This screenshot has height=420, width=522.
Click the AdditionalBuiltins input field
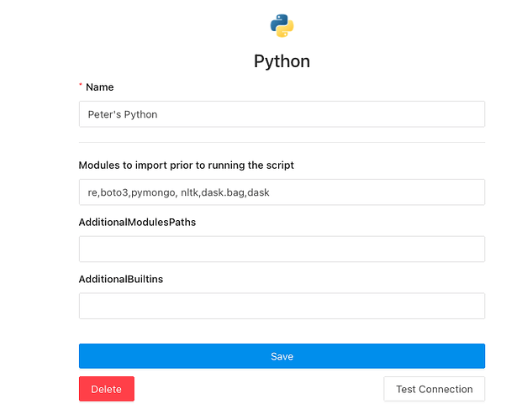[x=282, y=306]
